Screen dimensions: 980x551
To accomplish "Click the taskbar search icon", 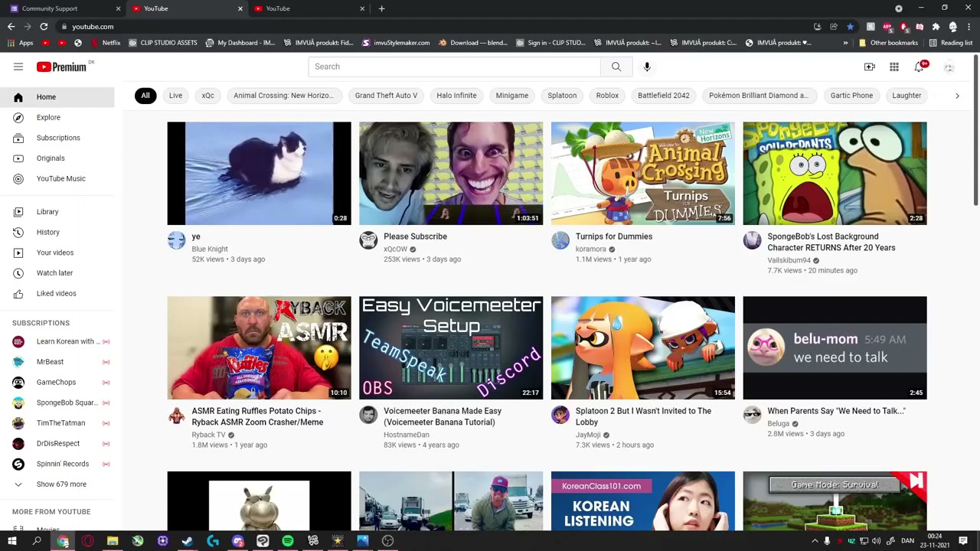I will coord(37,541).
